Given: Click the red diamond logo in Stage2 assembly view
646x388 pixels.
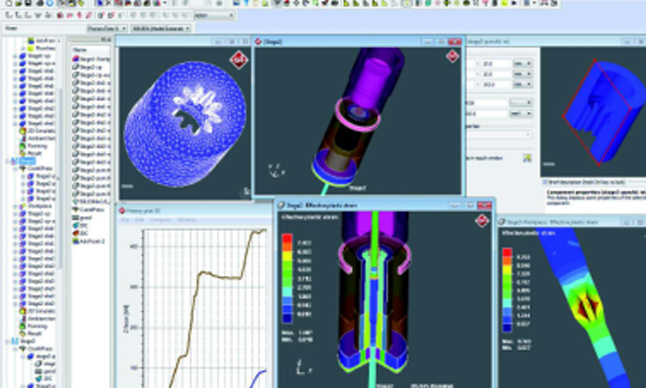Looking at the screenshot, I should coord(452,56).
